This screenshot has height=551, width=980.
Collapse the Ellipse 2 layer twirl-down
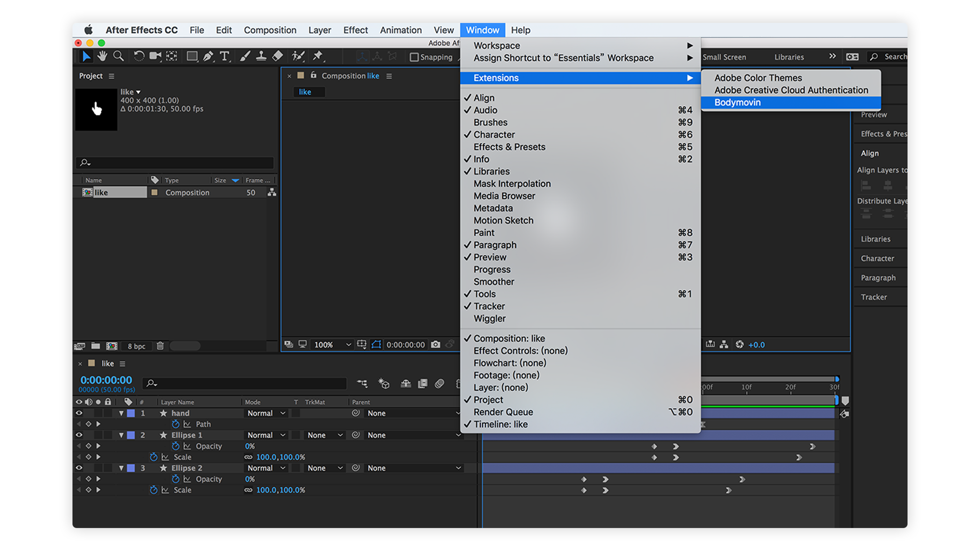tap(121, 468)
